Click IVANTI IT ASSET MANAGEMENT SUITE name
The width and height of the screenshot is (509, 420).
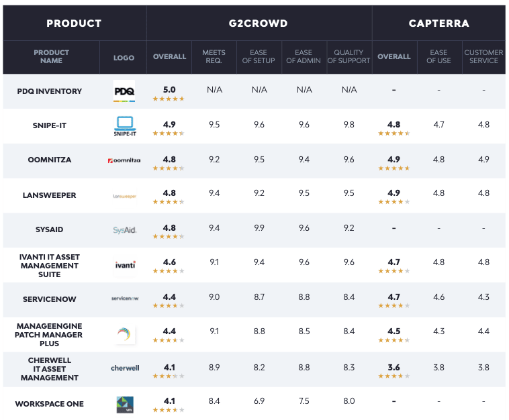49,266
